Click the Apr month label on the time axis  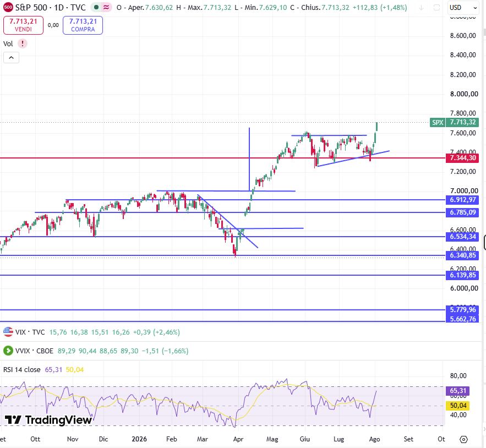click(238, 439)
